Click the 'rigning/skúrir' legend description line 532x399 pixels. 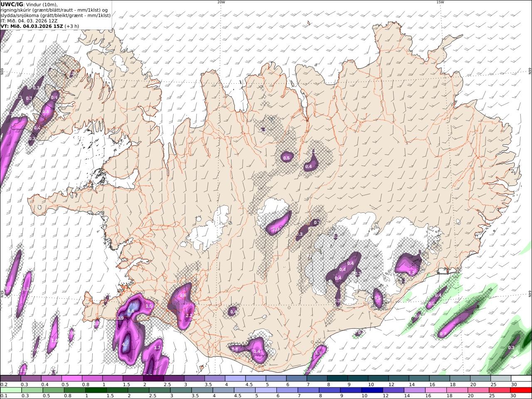click(54, 10)
